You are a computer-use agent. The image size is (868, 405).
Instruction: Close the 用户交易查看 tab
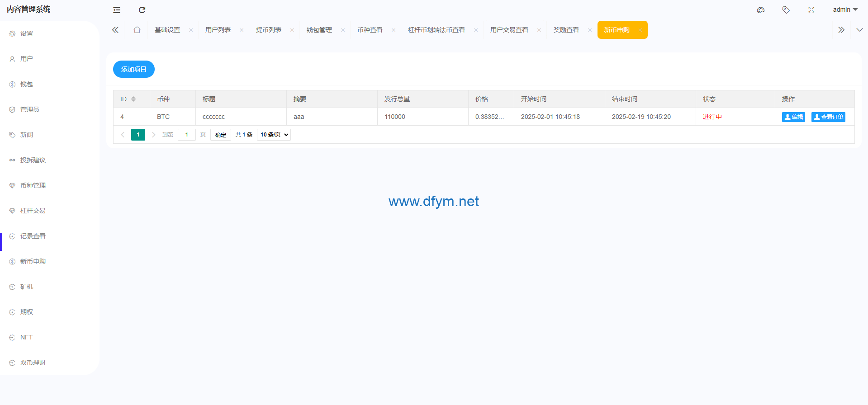click(539, 30)
